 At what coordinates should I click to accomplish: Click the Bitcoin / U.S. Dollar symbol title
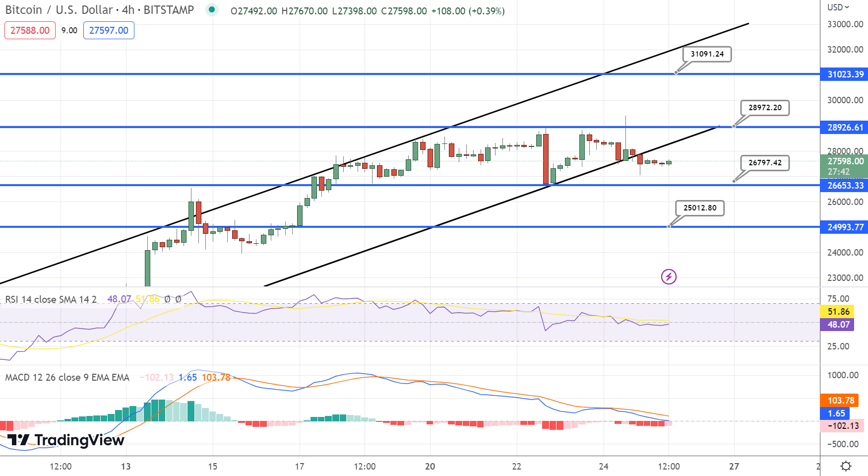100,10
